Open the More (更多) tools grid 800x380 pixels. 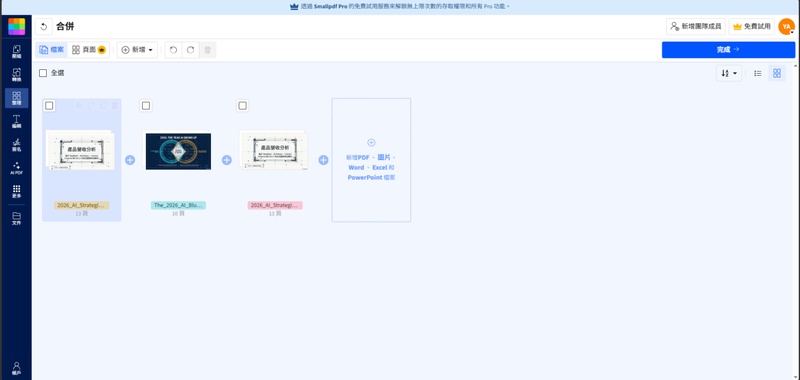16,192
